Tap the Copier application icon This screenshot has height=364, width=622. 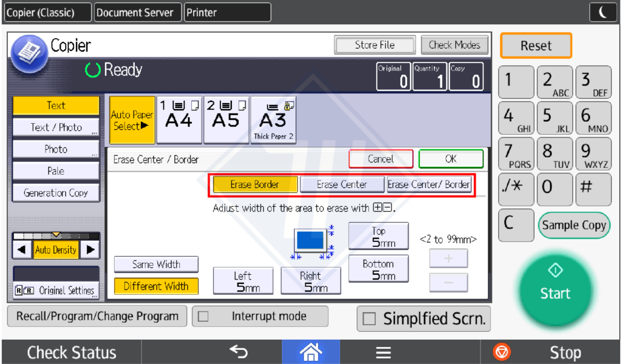[29, 53]
